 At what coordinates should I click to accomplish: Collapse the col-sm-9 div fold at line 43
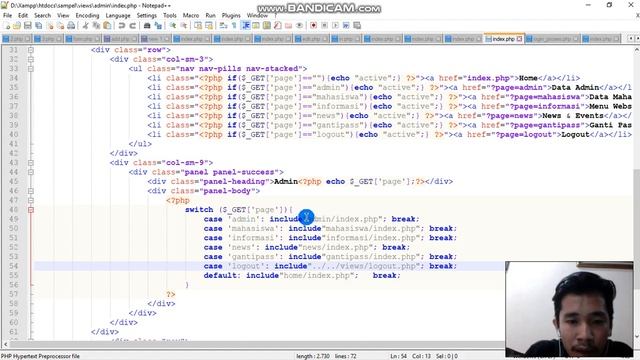click(x=31, y=162)
